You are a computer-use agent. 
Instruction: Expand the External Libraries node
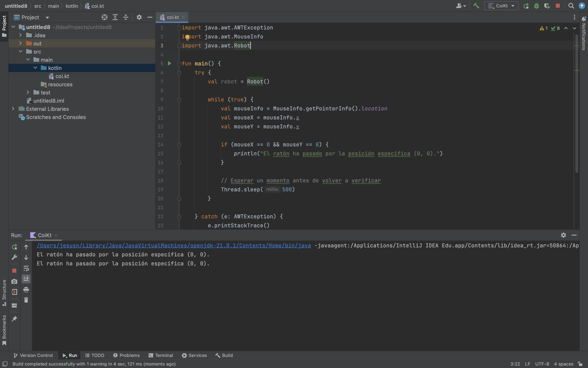[13, 109]
